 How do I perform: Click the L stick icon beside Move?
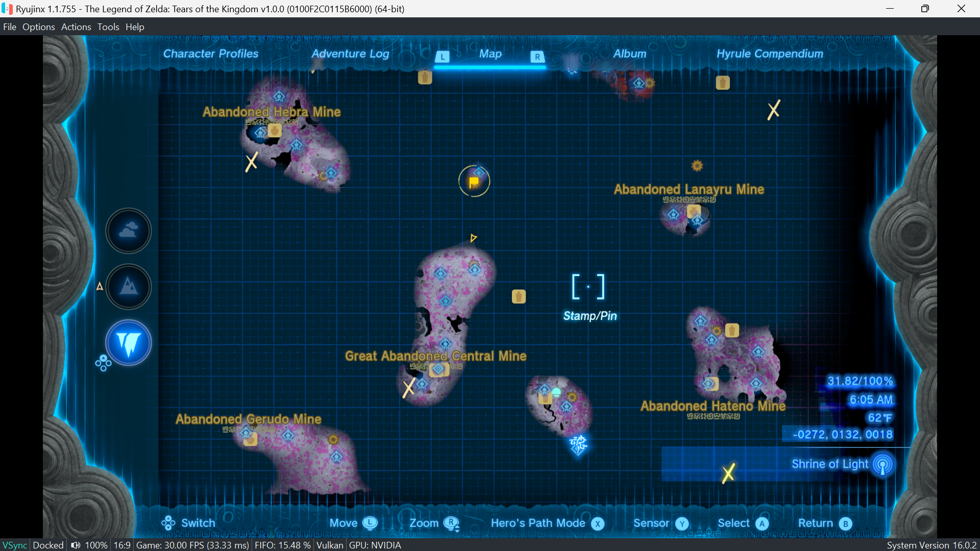pos(370,523)
